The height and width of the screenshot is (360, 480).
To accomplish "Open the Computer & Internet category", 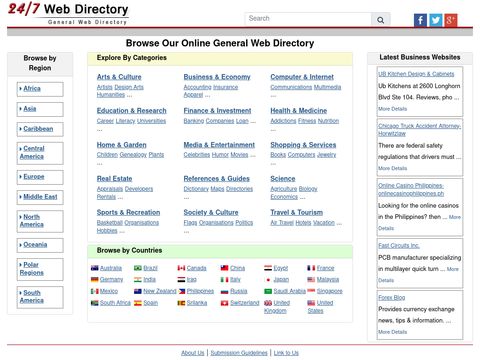I will (x=302, y=77).
